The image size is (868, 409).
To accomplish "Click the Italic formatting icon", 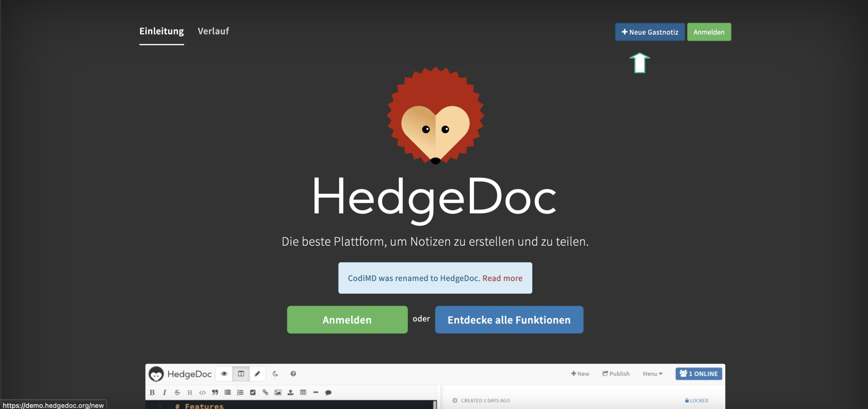I will tap(164, 392).
